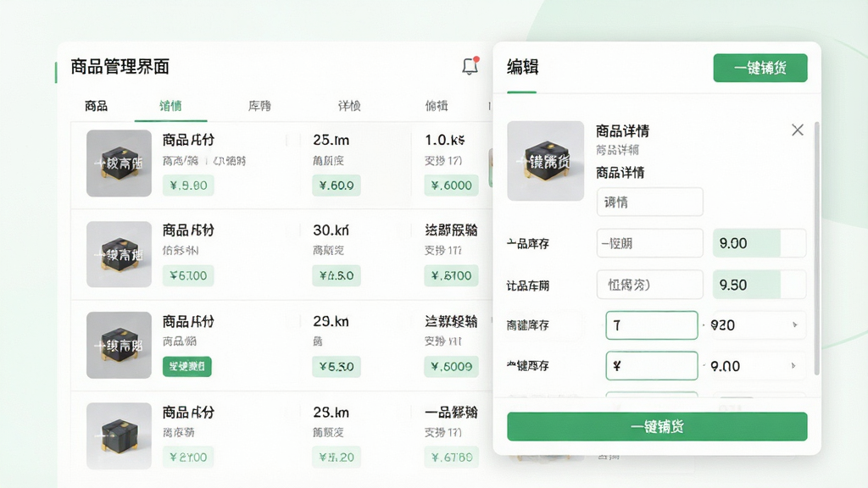
Task: Click the edit panel vertical scrollbar
Action: coord(816,249)
